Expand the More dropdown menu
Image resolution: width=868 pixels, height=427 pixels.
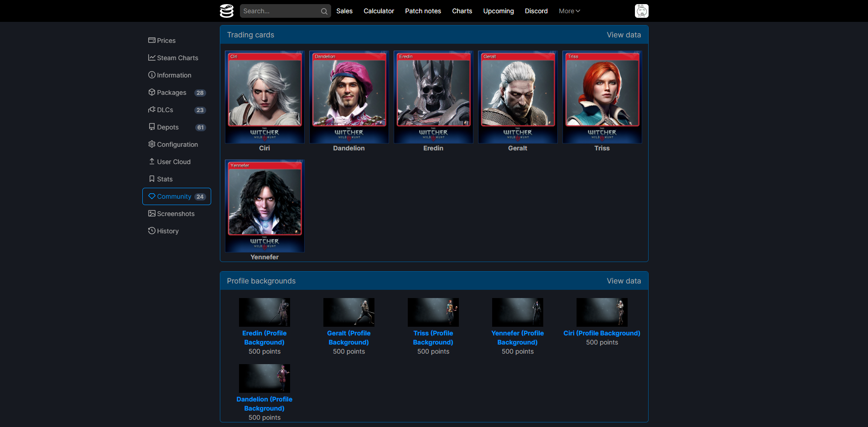pyautogui.click(x=569, y=11)
